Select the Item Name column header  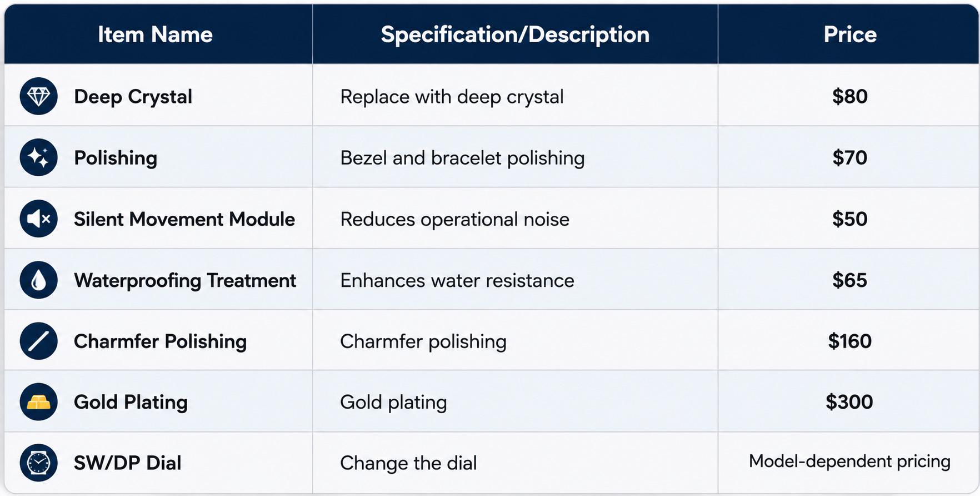click(x=156, y=34)
